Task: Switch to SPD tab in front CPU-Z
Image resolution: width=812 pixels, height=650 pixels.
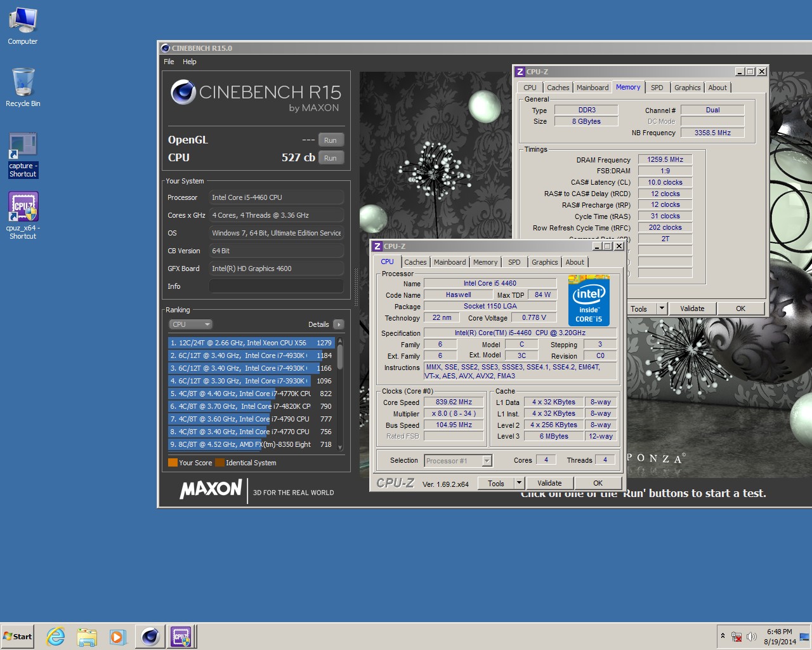Action: pyautogui.click(x=514, y=262)
